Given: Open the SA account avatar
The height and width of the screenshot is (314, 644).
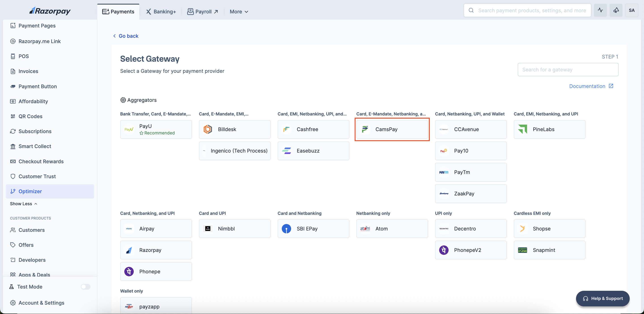Looking at the screenshot, I should point(632,10).
